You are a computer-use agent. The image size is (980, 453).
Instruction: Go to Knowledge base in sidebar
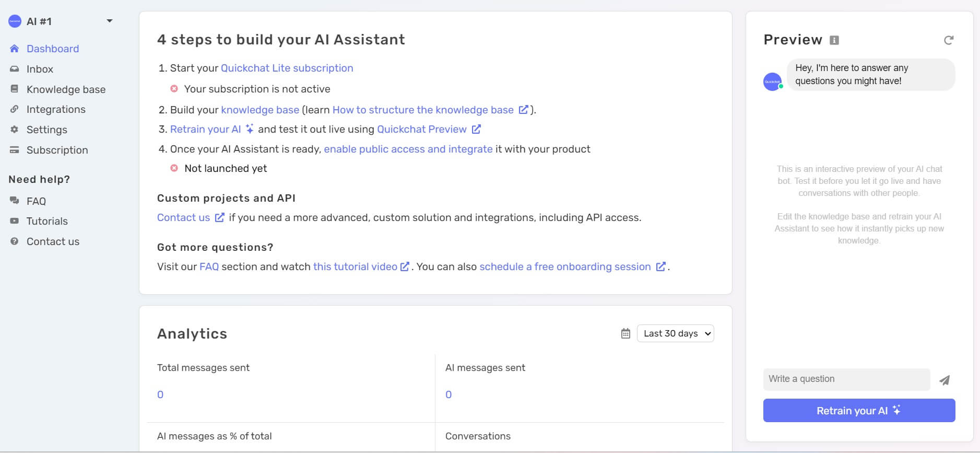66,89
